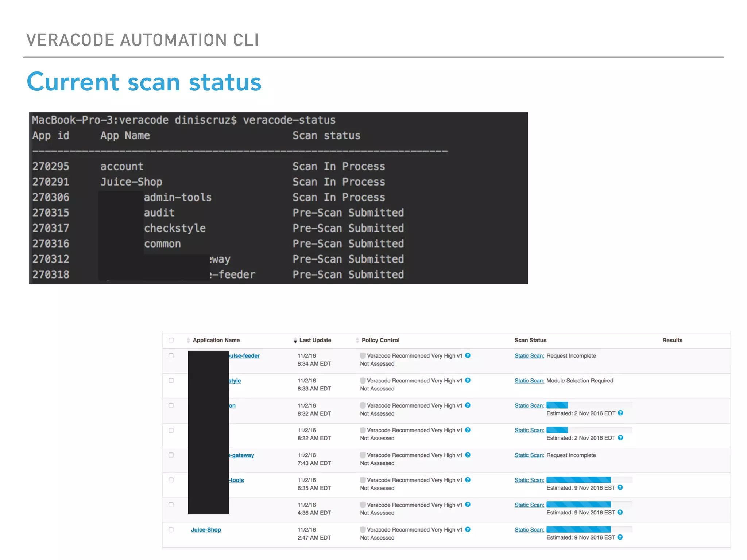This screenshot has height=560, width=747.
Task: Open Static Scan link for Module Selection Required
Action: 529,380
